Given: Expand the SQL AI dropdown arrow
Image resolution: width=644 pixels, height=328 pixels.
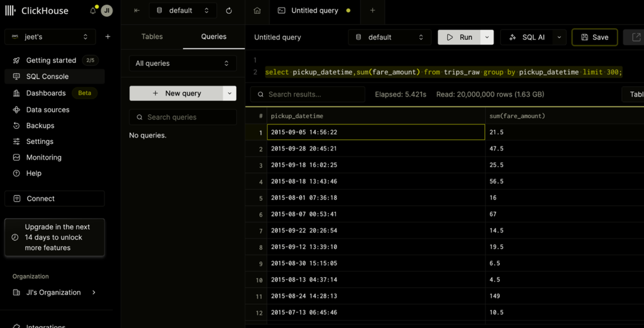Looking at the screenshot, I should [x=559, y=37].
